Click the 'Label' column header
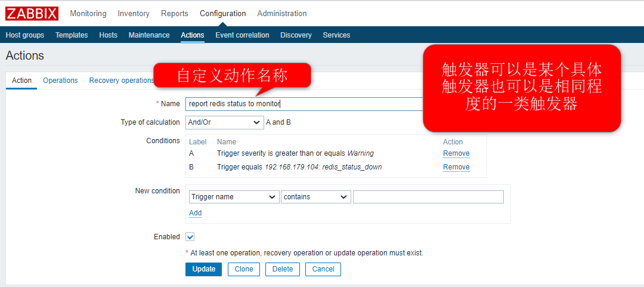The image size is (644, 287). 197,142
